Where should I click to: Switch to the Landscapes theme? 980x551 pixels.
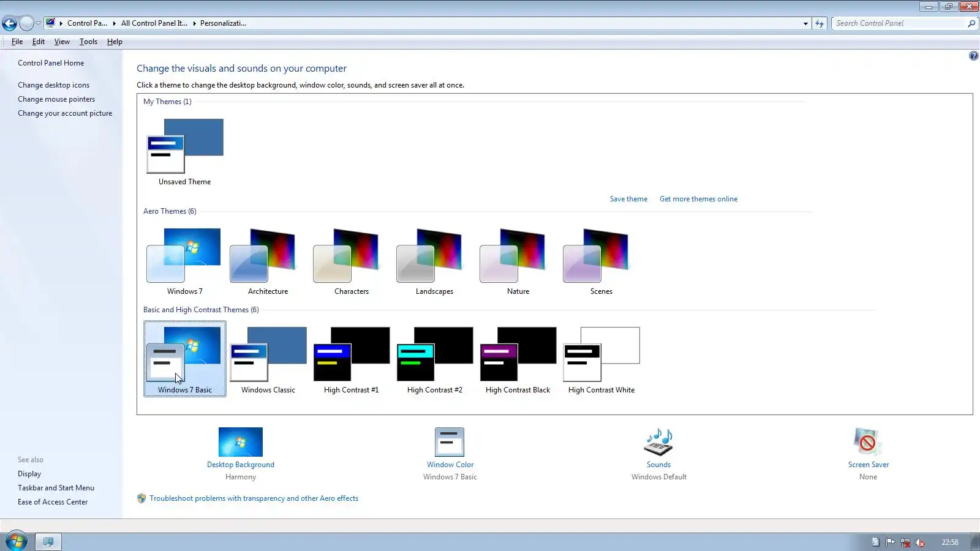coord(434,261)
